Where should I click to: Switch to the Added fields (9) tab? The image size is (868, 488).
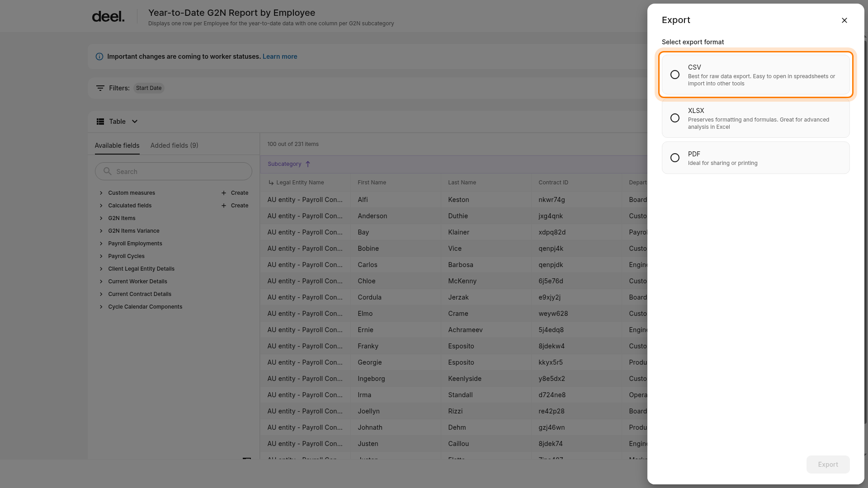pos(175,145)
